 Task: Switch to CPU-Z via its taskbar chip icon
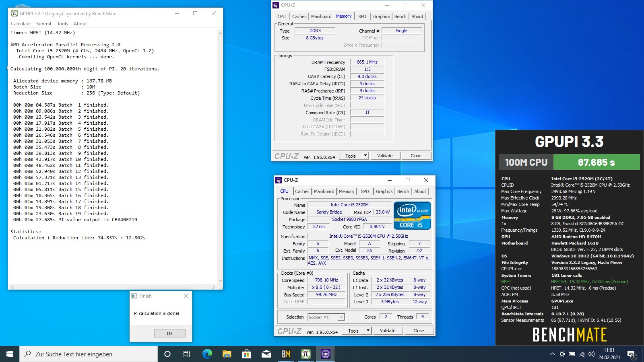[326, 354]
